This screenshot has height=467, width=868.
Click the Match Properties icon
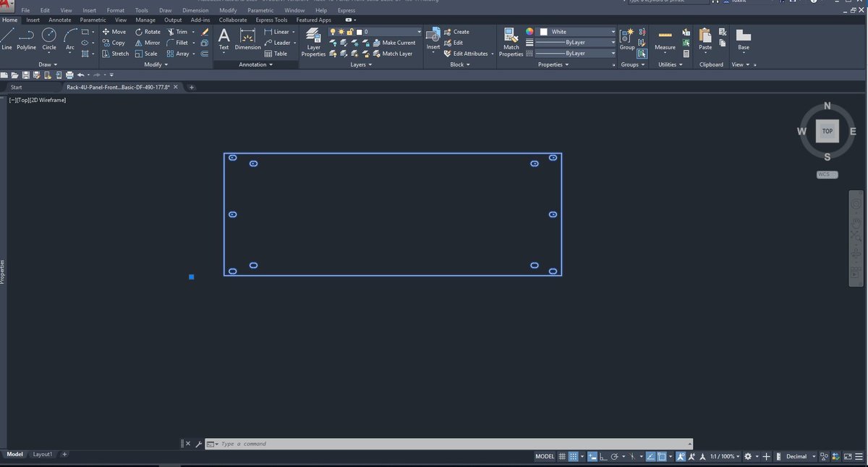[x=511, y=42]
